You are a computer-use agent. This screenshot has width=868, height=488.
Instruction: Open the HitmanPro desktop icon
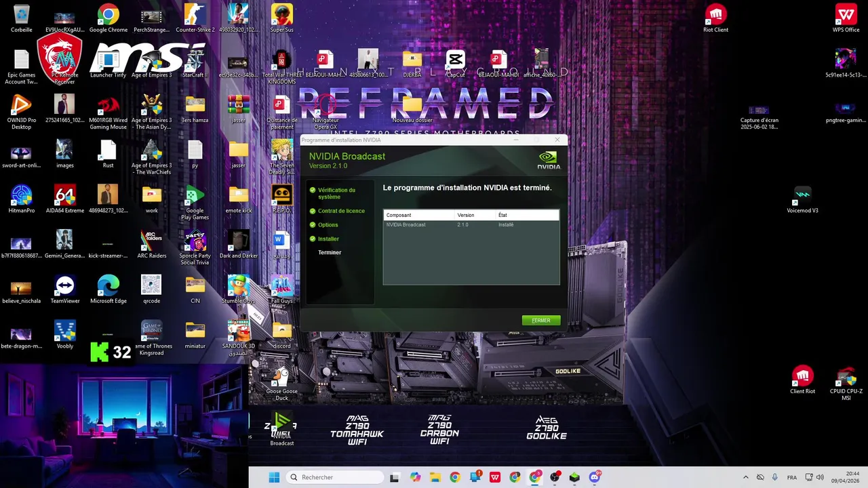(22, 200)
